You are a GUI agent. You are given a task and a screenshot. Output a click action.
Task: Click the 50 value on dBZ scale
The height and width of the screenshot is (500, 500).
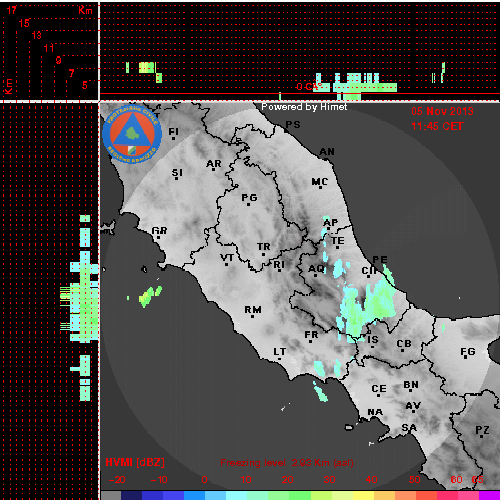click(x=415, y=480)
